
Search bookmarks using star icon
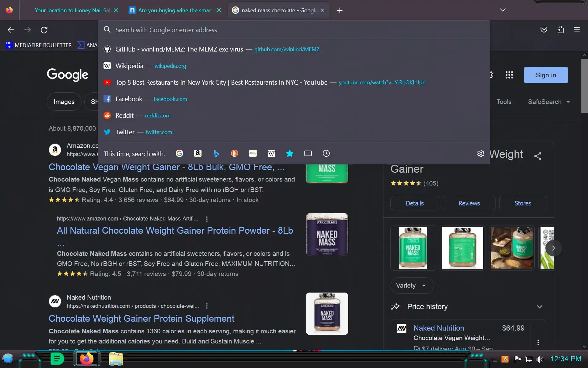pyautogui.click(x=290, y=153)
